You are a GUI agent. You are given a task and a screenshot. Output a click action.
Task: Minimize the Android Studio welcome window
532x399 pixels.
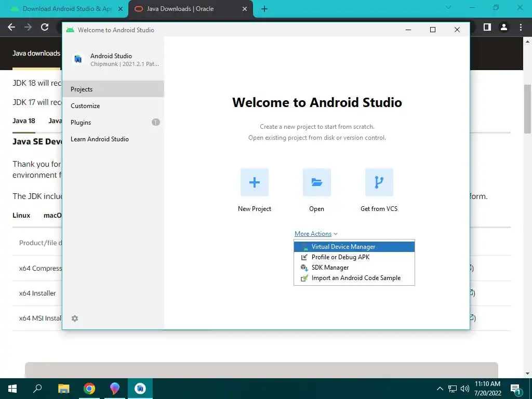click(408, 30)
